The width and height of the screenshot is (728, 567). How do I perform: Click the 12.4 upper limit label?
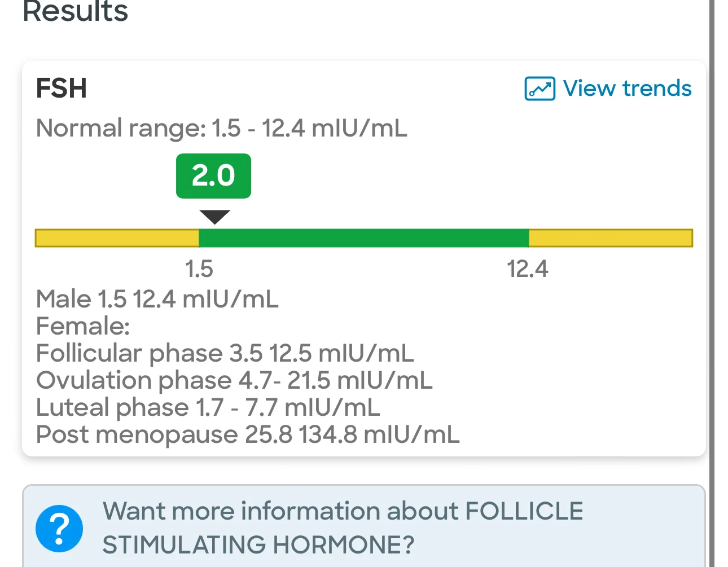pyautogui.click(x=527, y=269)
